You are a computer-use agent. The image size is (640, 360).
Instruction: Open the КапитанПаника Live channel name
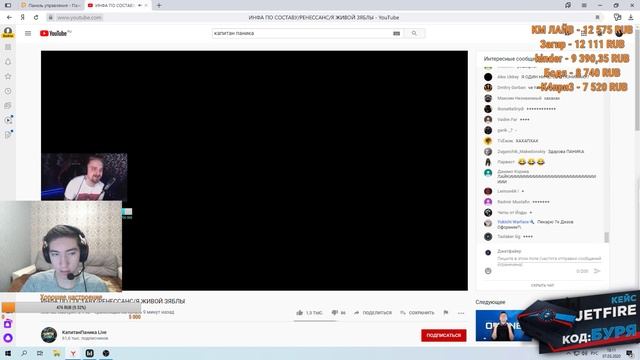pyautogui.click(x=84, y=332)
